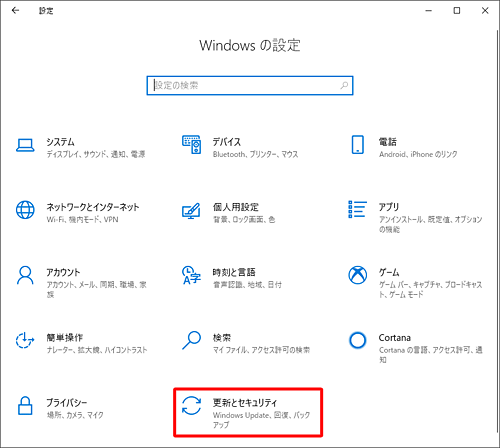
Task: Click the ディスプレイ、サウンド description text
Action: click(x=96, y=154)
